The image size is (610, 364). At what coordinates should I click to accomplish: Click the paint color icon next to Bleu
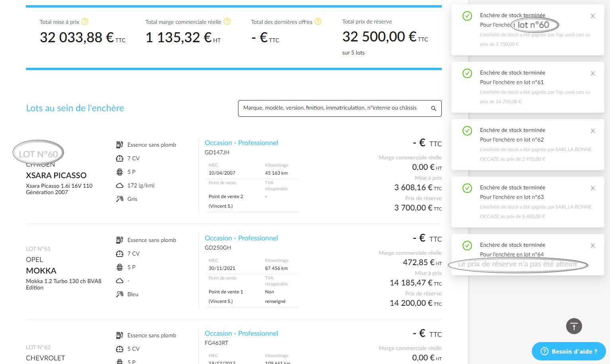coord(119,294)
